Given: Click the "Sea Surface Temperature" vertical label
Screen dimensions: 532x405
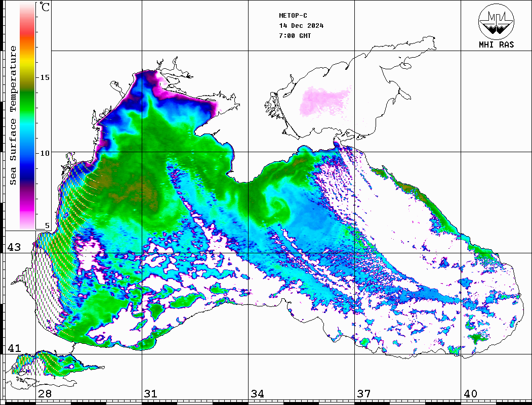Looking at the screenshot, I should 13,115.
